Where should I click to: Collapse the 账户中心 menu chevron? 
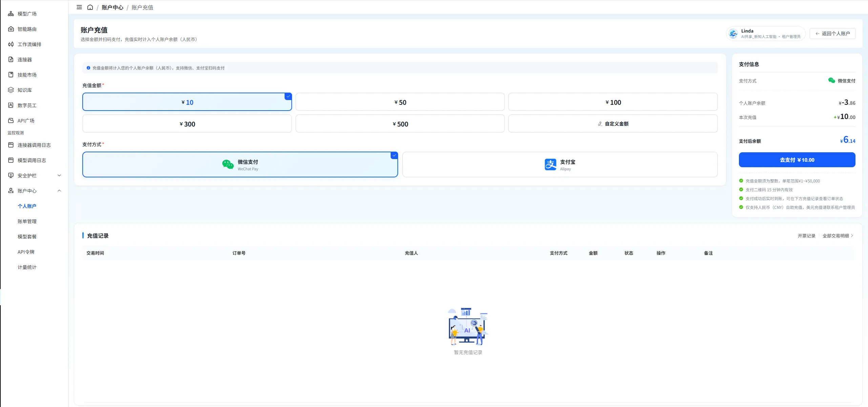click(x=59, y=191)
